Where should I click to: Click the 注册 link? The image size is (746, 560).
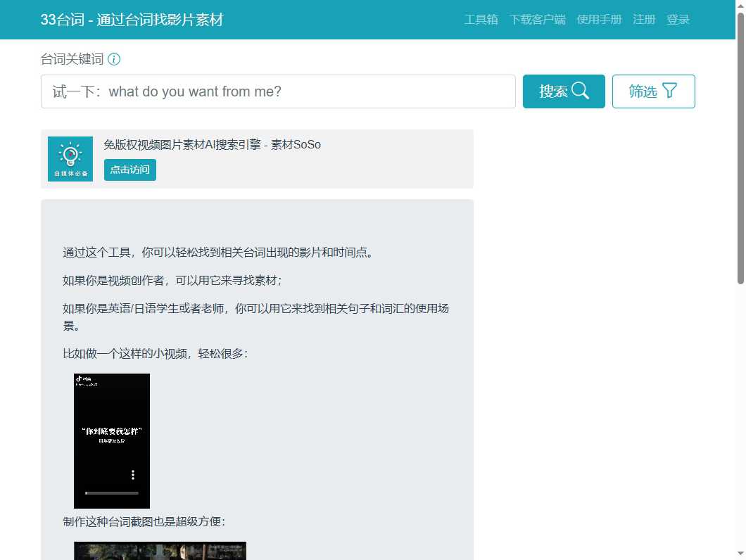[x=644, y=20]
